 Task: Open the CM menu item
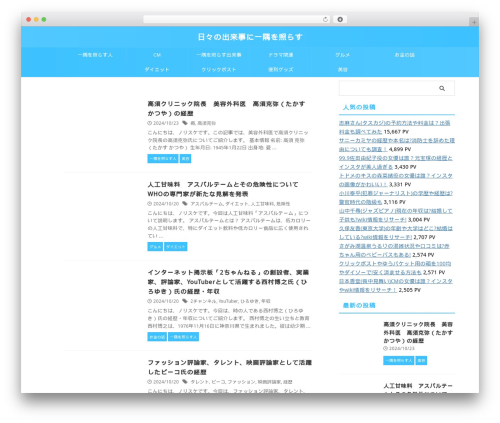(x=157, y=55)
